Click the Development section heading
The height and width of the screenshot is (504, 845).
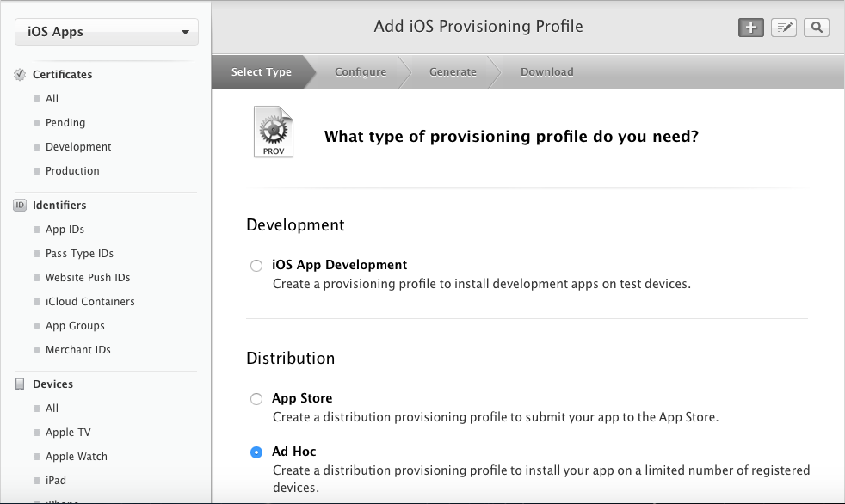pyautogui.click(x=295, y=225)
